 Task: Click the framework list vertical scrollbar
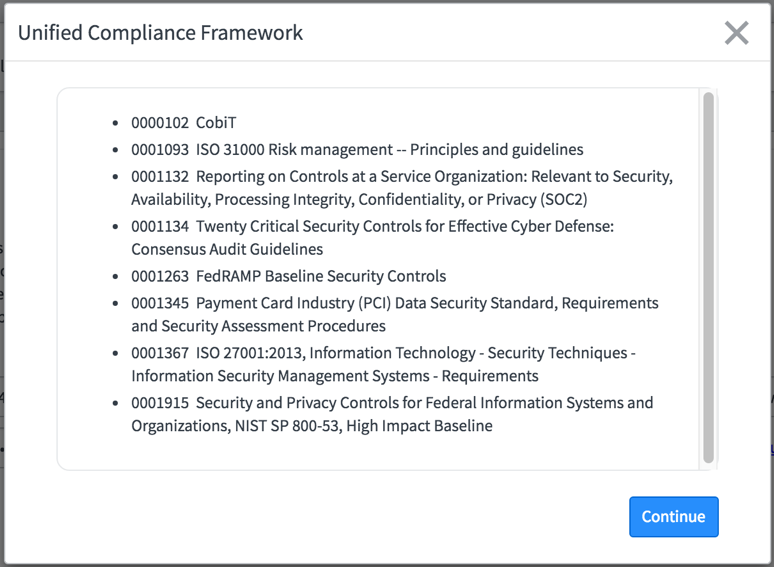[x=708, y=278]
